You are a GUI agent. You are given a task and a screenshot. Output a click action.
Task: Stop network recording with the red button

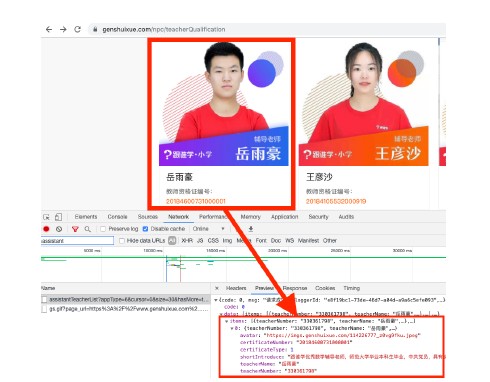point(46,229)
